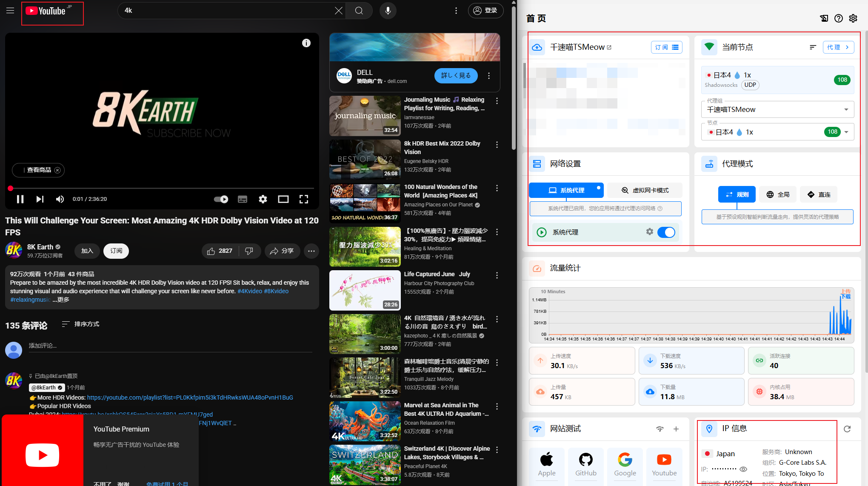Open the node sort/filter icon
Image resolution: width=868 pixels, height=486 pixels.
click(813, 47)
